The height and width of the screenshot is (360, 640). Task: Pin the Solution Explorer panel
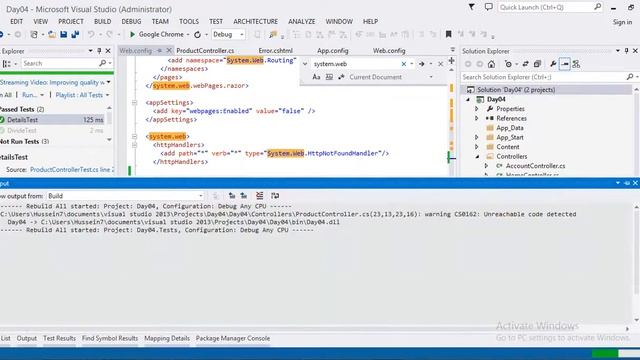point(627,51)
